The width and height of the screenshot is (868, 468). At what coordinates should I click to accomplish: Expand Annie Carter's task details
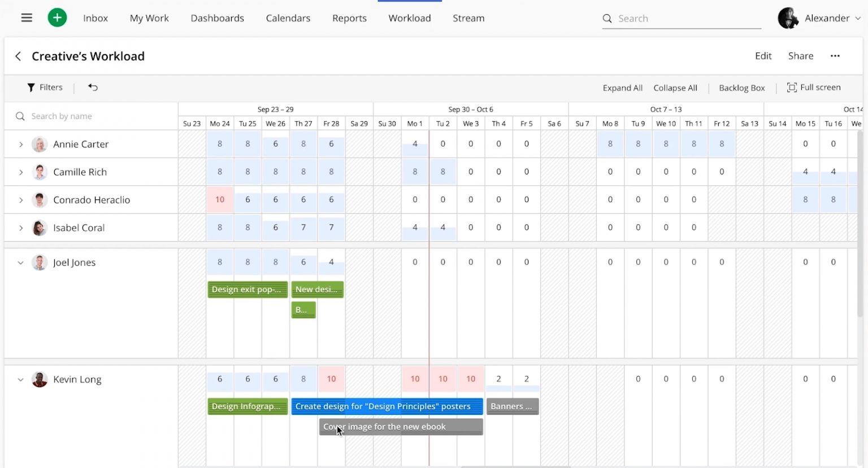[x=21, y=144]
